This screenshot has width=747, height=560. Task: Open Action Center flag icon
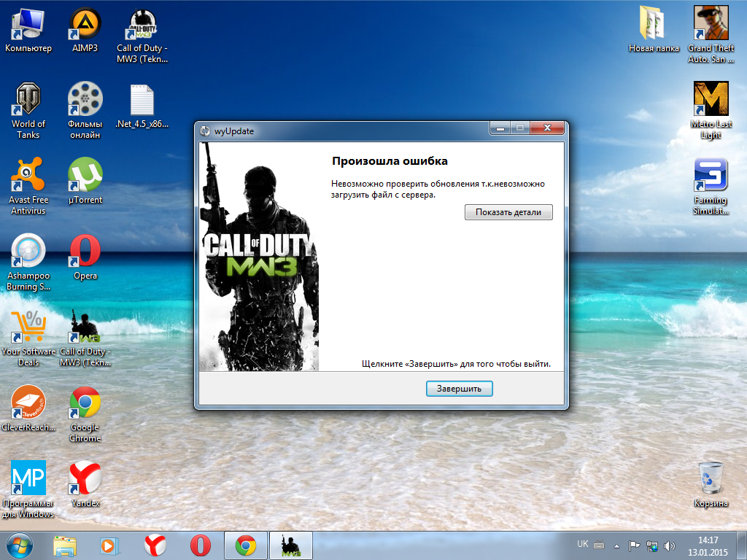point(634,545)
